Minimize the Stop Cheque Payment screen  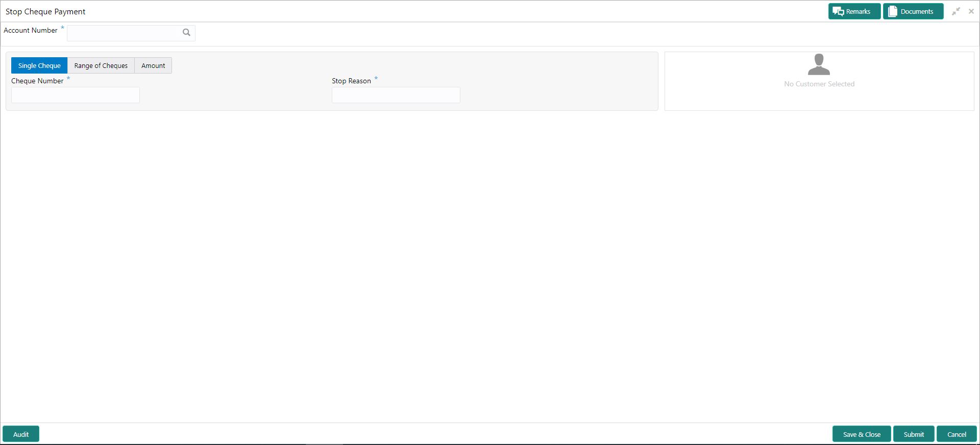coord(956,11)
